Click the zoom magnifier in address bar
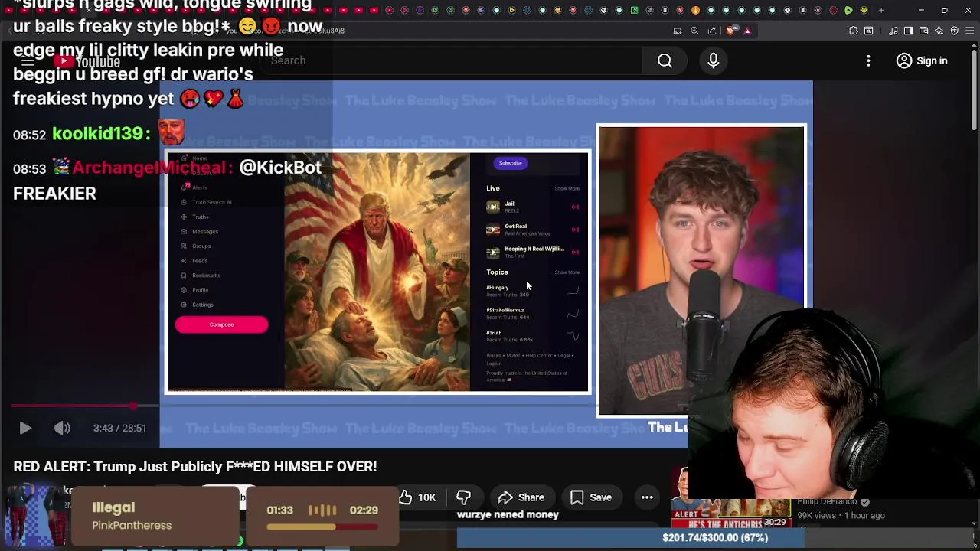 point(694,31)
